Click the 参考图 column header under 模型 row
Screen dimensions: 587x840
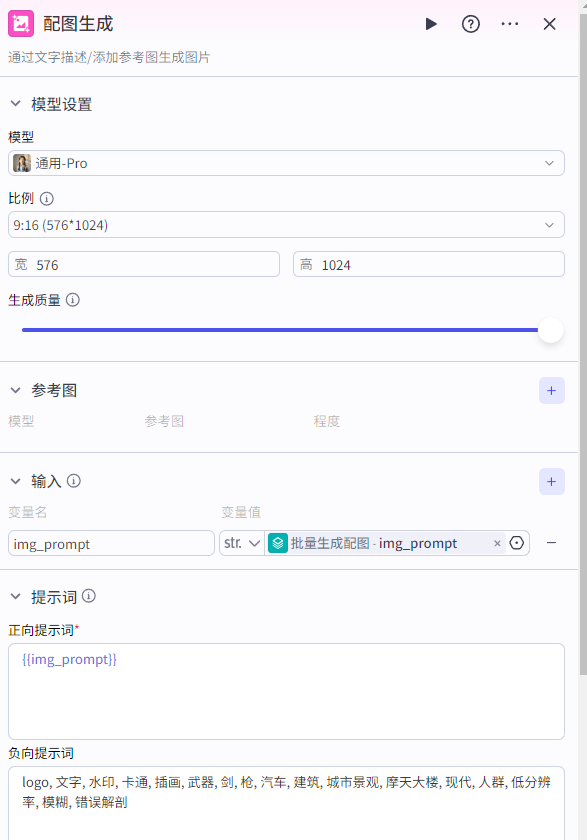[x=164, y=421]
